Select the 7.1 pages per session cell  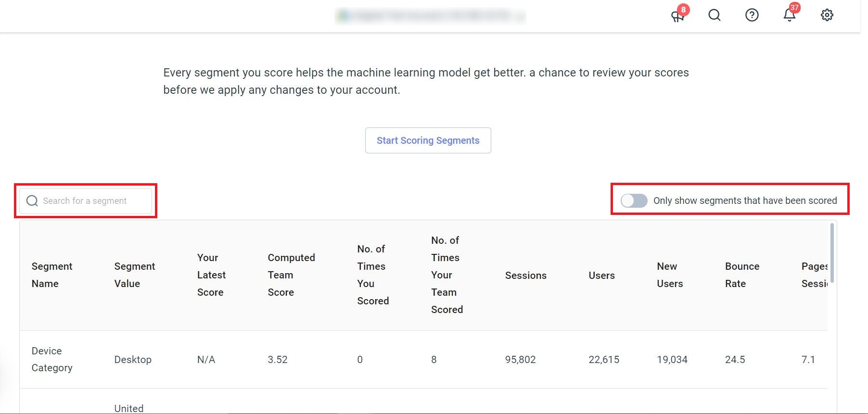click(x=808, y=360)
